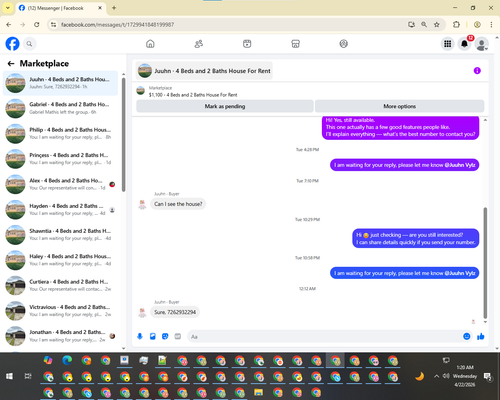This screenshot has width=500, height=400.
Task: Select the Victravious conversation
Action: coord(60,311)
